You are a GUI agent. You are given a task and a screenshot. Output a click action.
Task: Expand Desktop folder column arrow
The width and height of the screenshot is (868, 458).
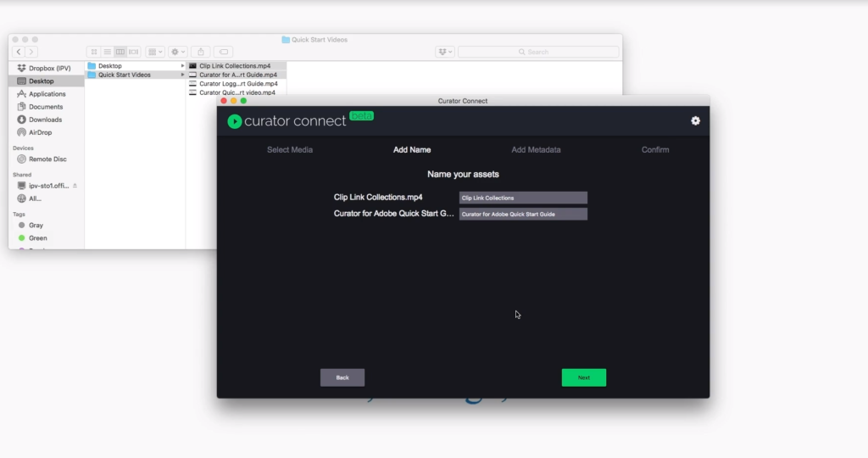click(182, 65)
